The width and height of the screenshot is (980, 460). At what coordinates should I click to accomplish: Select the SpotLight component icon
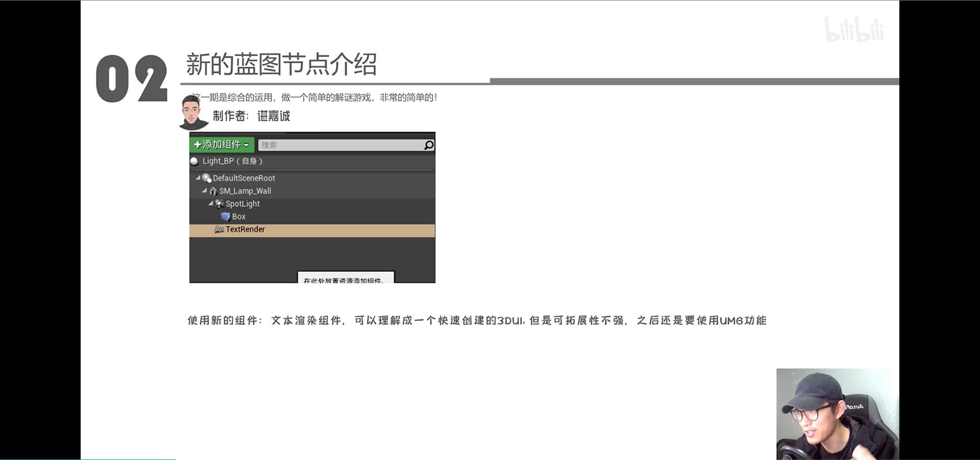[x=219, y=203]
